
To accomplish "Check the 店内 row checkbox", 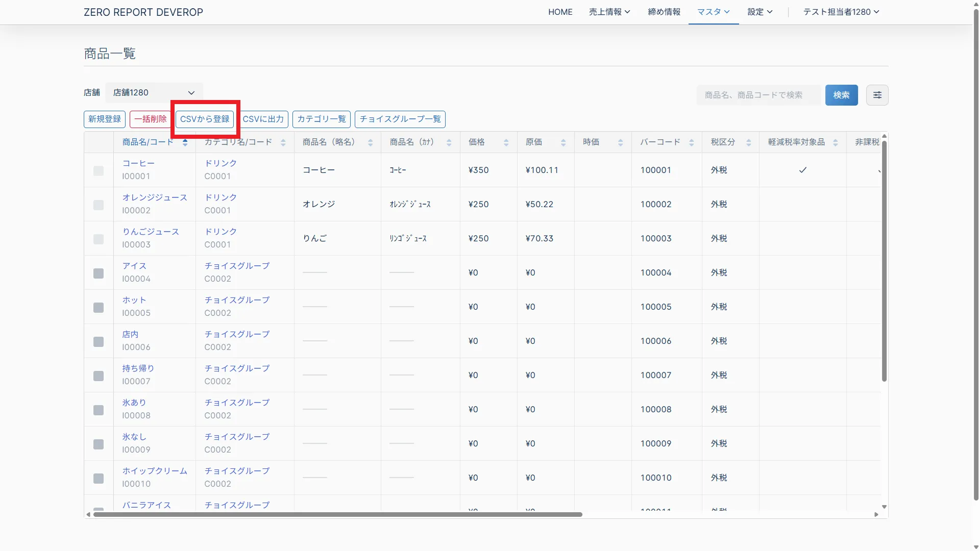I will (x=99, y=341).
